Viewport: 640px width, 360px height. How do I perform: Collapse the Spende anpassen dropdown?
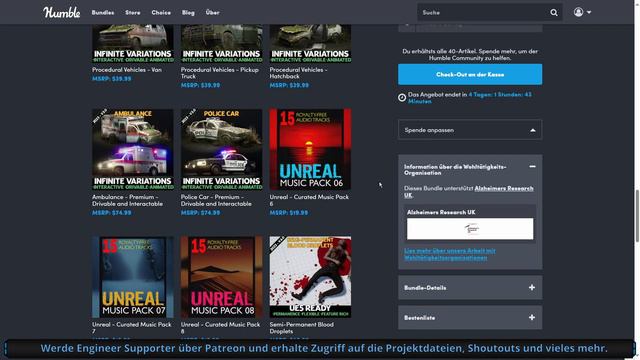pos(470,130)
